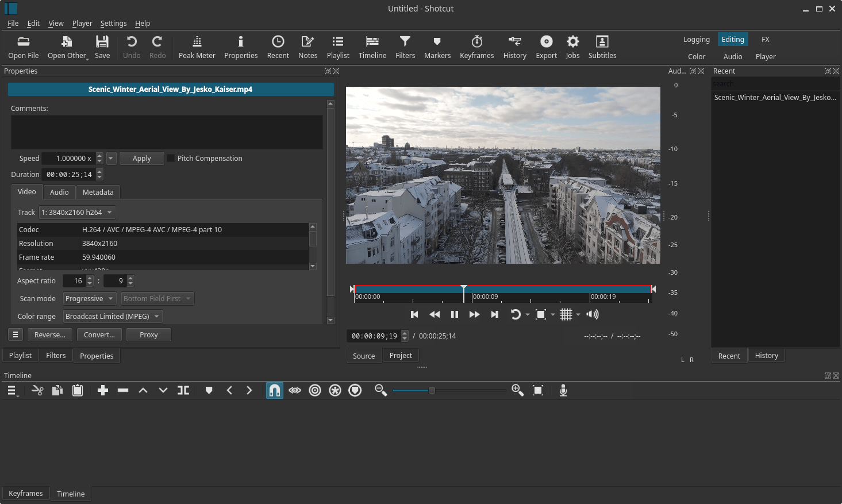The width and height of the screenshot is (842, 504).
Task: Start recording a voiceover with the microphone icon
Action: tap(563, 390)
